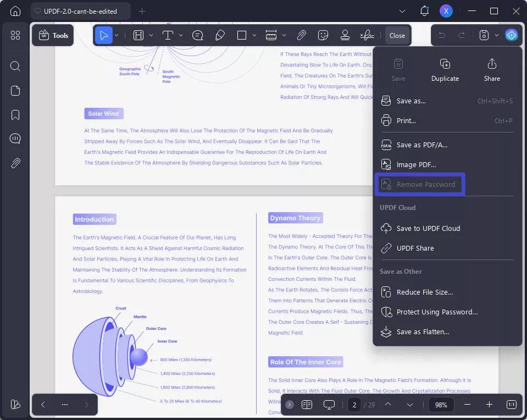Click the undo arrow
Image resolution: width=527 pixels, height=420 pixels.
(442, 35)
